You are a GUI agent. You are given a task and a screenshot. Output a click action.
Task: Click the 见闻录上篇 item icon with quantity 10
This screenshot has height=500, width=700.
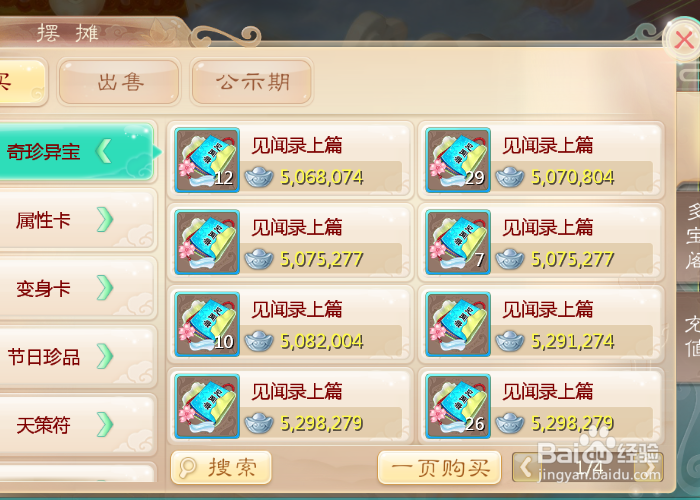(207, 324)
